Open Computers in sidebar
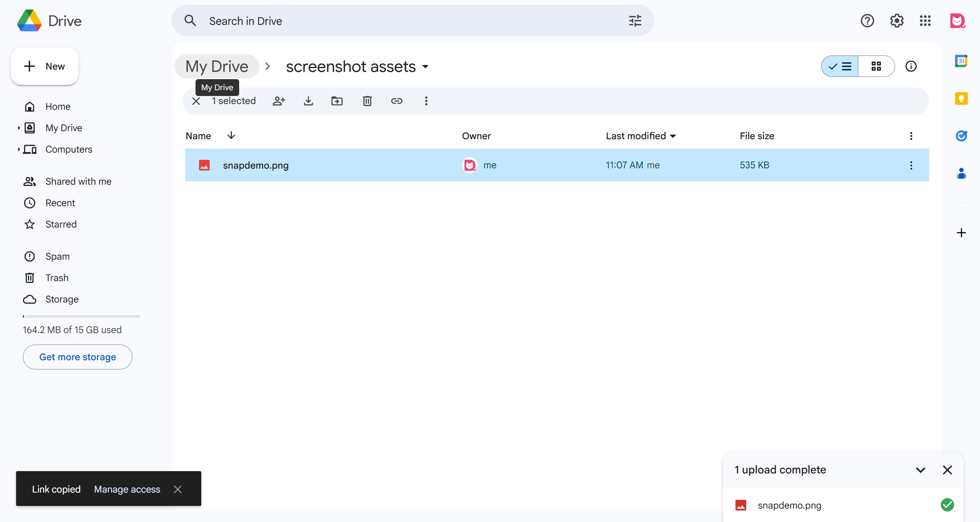 point(69,149)
